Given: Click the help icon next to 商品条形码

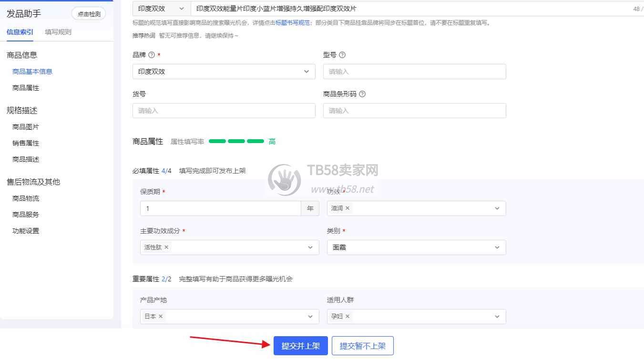Looking at the screenshot, I should [x=362, y=94].
